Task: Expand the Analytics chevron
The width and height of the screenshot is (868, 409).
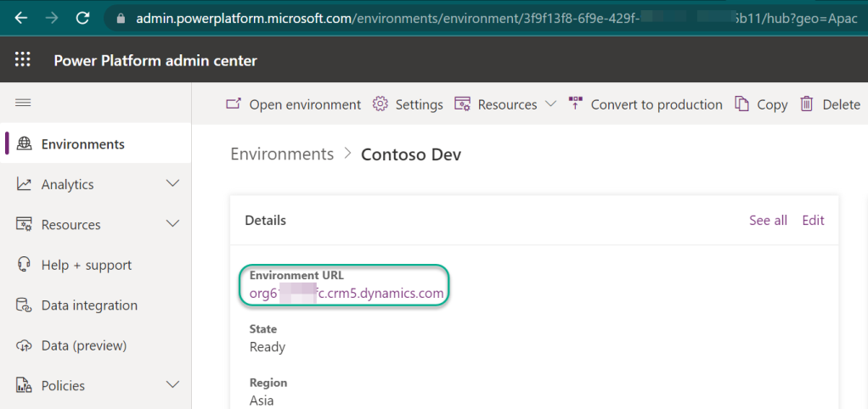Action: point(172,183)
